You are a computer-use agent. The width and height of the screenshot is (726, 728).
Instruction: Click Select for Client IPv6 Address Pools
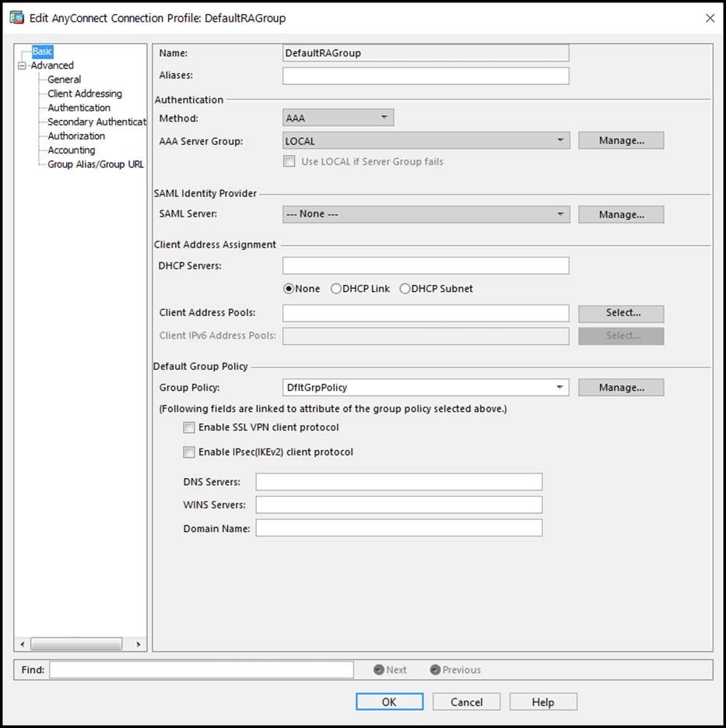(621, 336)
